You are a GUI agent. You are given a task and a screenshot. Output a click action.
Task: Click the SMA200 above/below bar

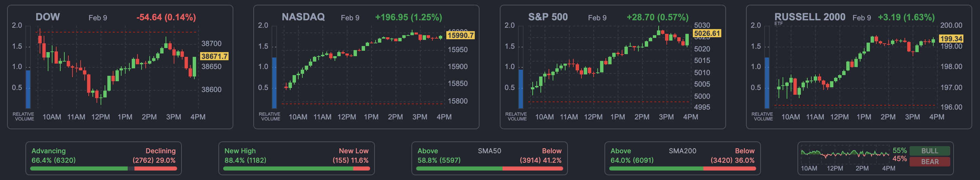point(682,168)
